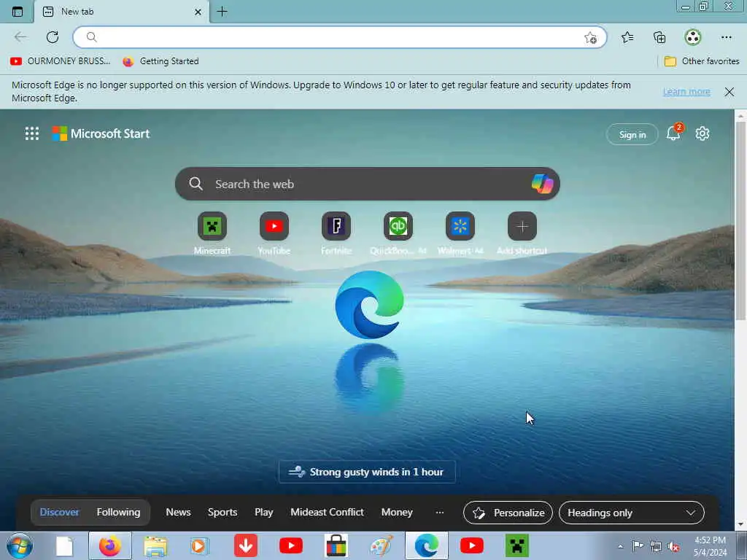
Task: Switch to the Following tab
Action: [x=119, y=513]
